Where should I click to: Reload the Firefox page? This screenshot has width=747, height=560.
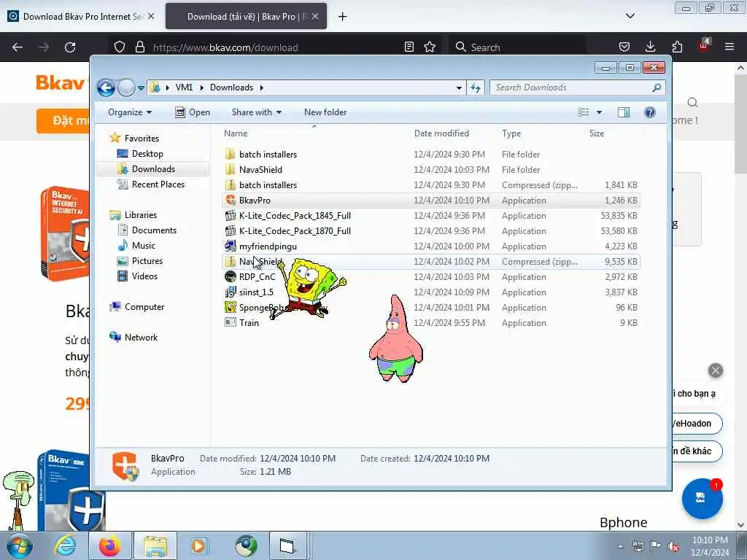pos(70,47)
